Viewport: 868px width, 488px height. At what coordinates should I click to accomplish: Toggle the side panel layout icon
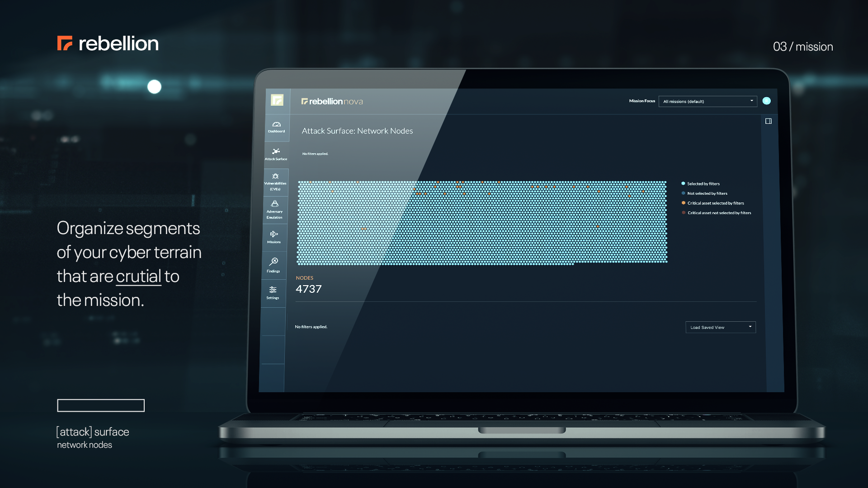pyautogui.click(x=768, y=121)
